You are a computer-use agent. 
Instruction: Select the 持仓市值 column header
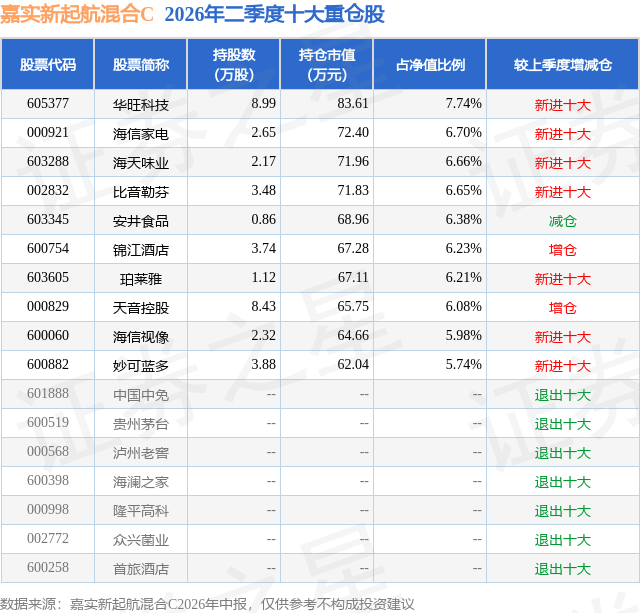pos(327,64)
